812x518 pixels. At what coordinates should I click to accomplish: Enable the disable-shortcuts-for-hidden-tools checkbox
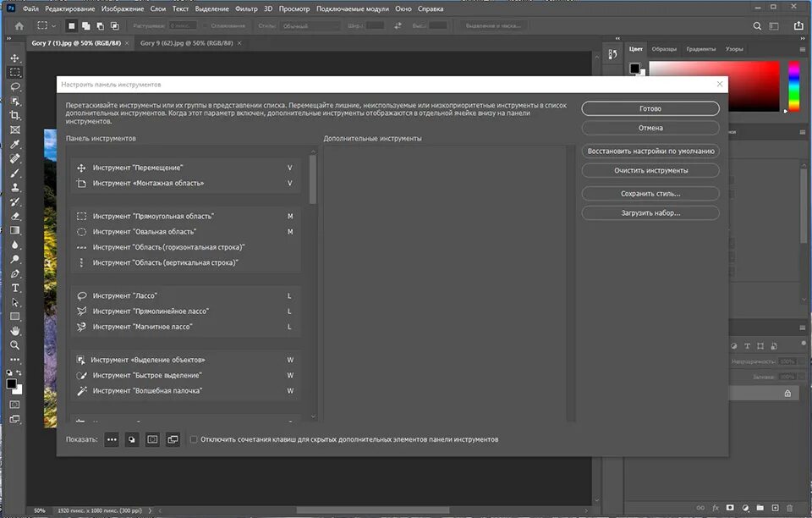[194, 439]
